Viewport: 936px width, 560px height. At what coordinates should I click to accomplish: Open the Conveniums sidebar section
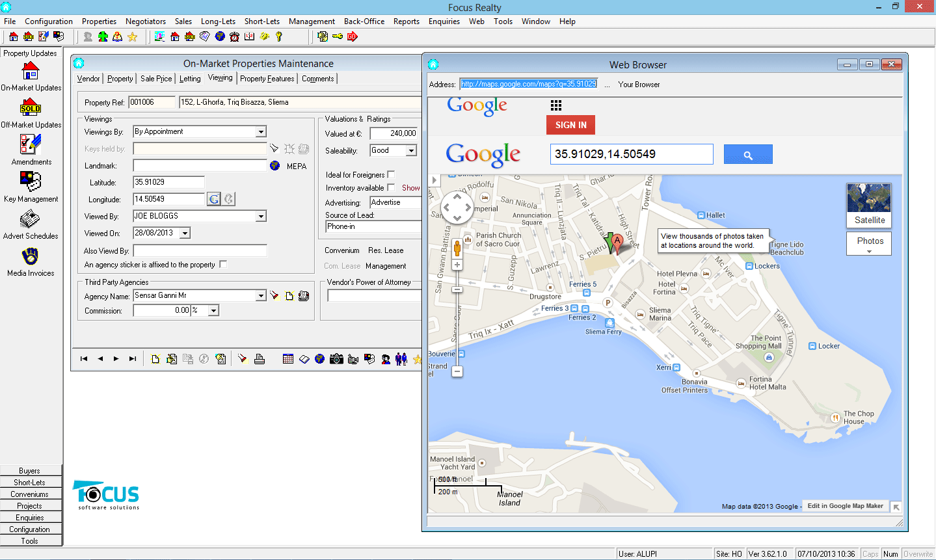31,494
